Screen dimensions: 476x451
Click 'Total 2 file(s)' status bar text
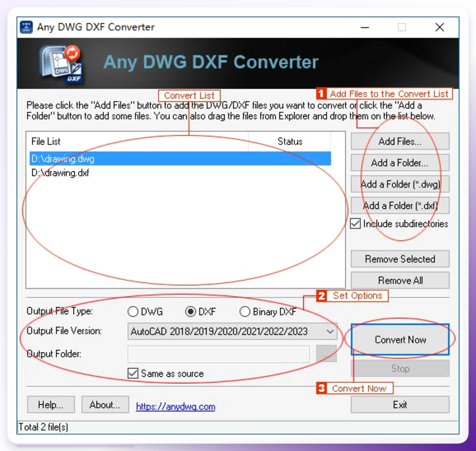43,427
